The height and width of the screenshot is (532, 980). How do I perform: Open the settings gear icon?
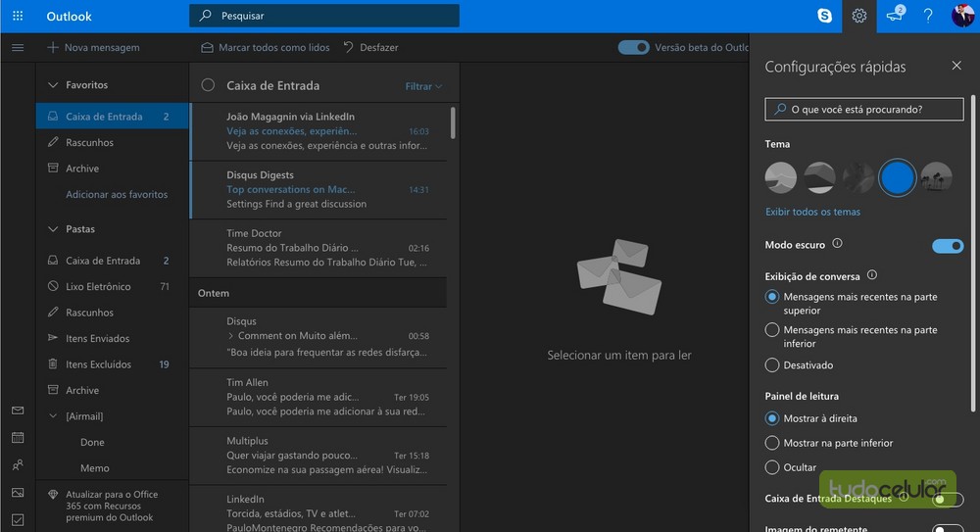(x=859, y=16)
